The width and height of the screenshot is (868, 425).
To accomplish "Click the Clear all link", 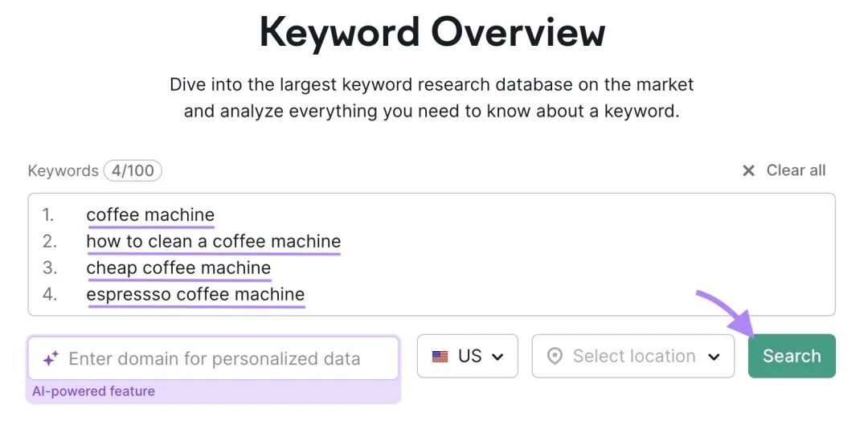I will 796,170.
